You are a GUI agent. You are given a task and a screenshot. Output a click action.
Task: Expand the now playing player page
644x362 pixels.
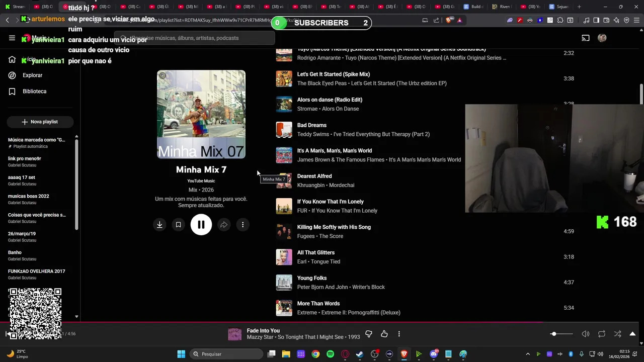point(632,334)
